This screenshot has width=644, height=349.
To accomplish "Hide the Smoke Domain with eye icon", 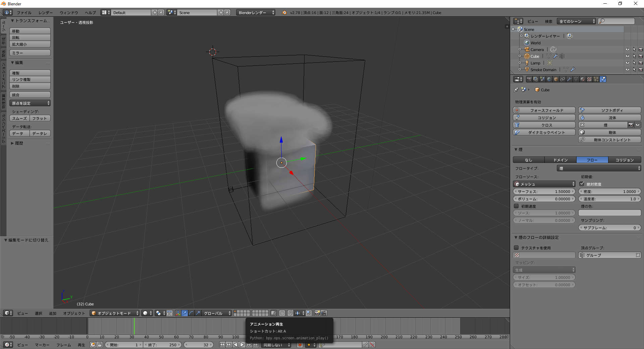I will [x=627, y=70].
